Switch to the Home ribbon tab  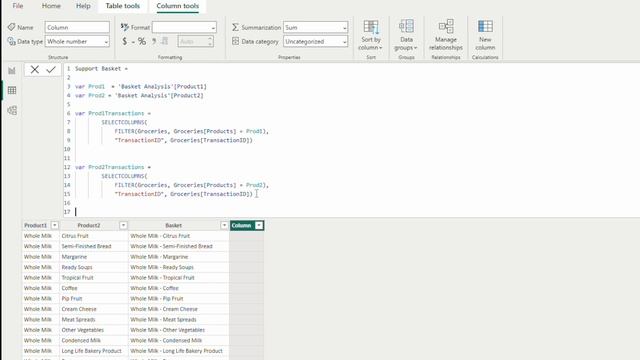click(51, 6)
